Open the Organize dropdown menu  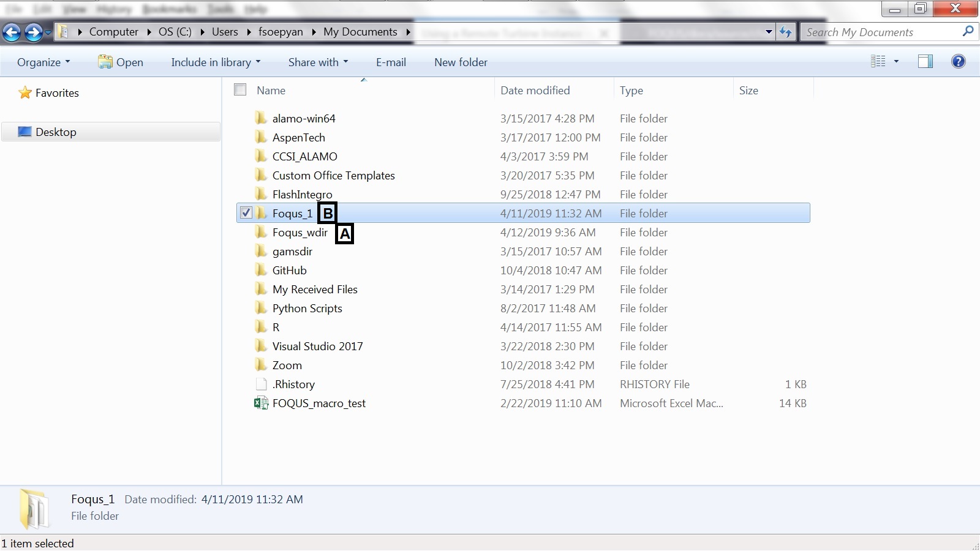click(42, 62)
